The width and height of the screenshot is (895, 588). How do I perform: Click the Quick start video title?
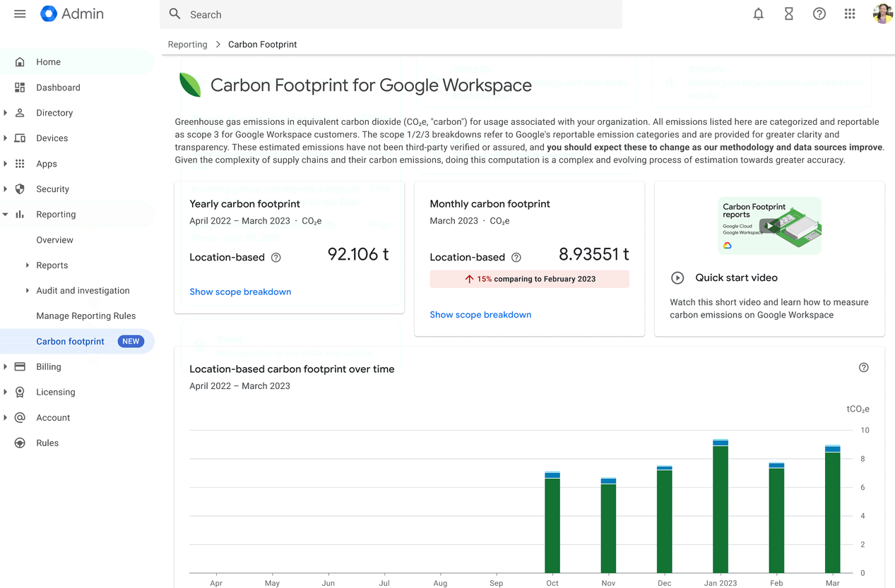point(736,278)
